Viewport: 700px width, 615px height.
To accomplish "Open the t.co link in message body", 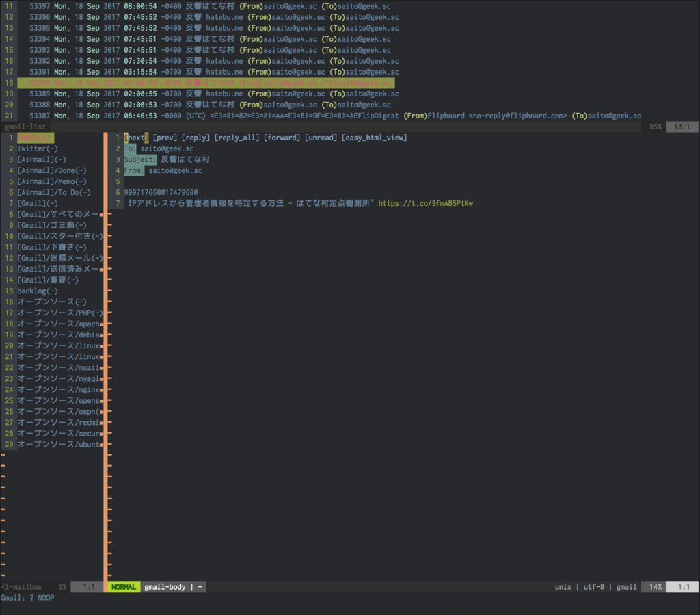I will pos(425,203).
